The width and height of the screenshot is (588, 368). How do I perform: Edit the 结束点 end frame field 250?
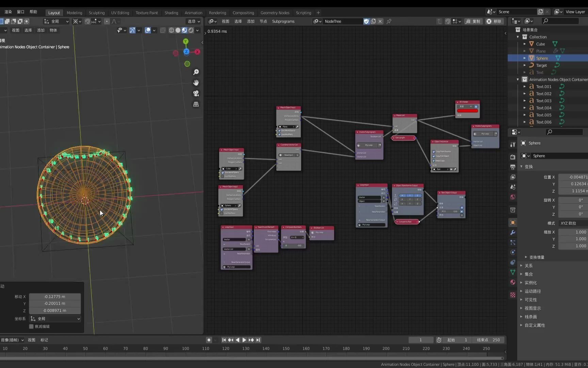[x=489, y=340]
